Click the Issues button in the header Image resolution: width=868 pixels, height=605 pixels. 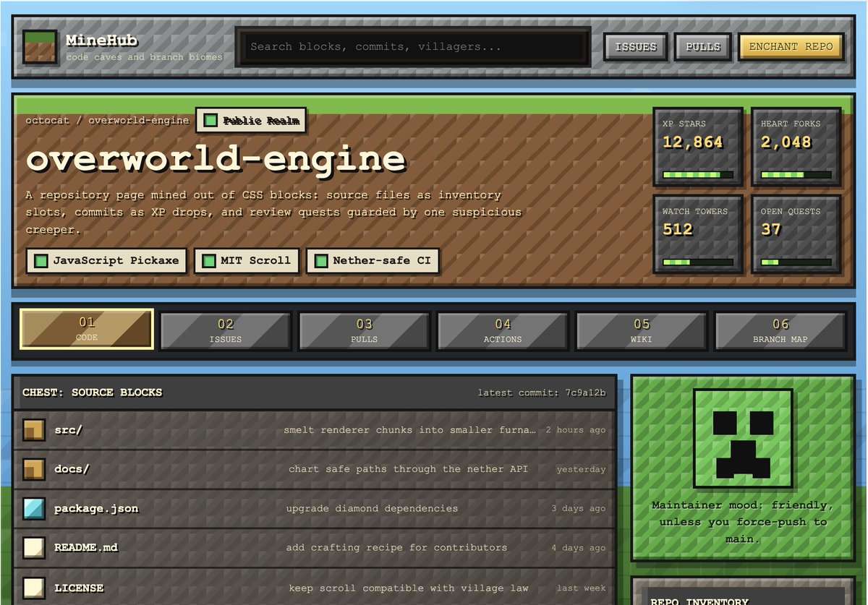tap(636, 47)
